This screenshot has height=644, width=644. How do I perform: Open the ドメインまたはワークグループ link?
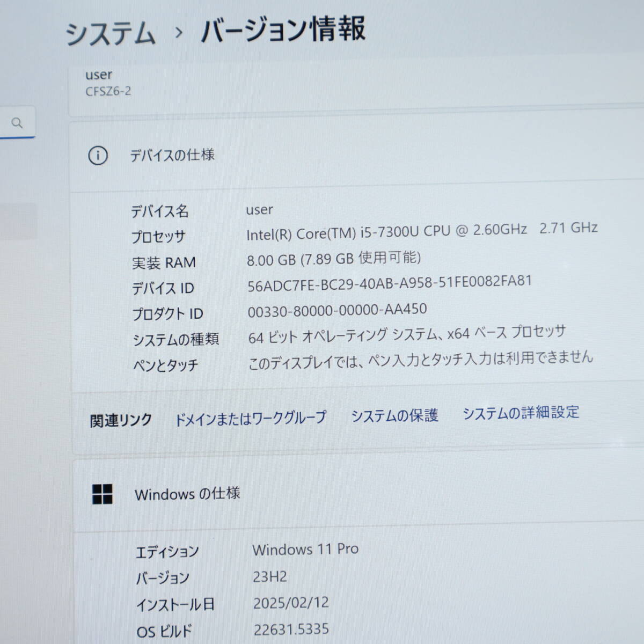point(251,418)
